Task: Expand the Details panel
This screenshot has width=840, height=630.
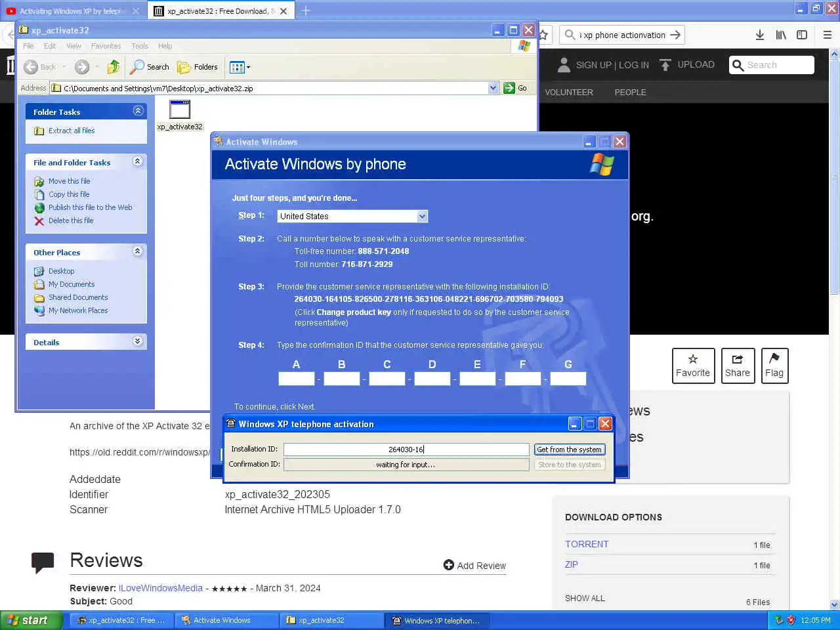Action: (138, 341)
